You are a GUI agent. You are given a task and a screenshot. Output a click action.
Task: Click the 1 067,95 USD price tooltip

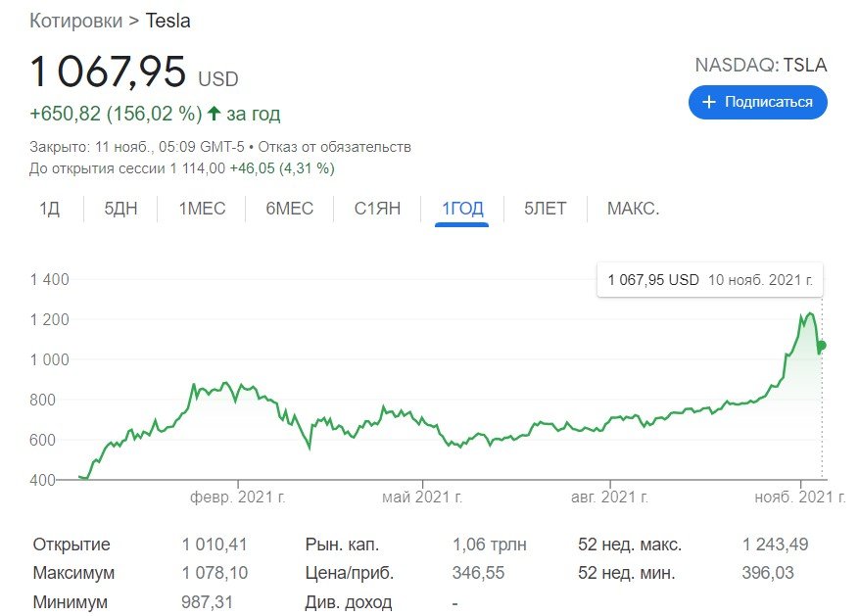point(710,280)
